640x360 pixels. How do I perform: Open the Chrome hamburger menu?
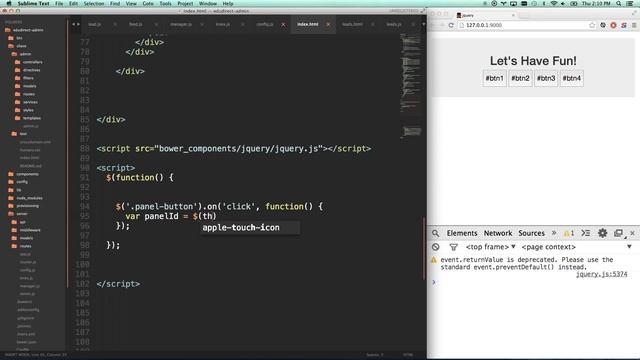634,25
